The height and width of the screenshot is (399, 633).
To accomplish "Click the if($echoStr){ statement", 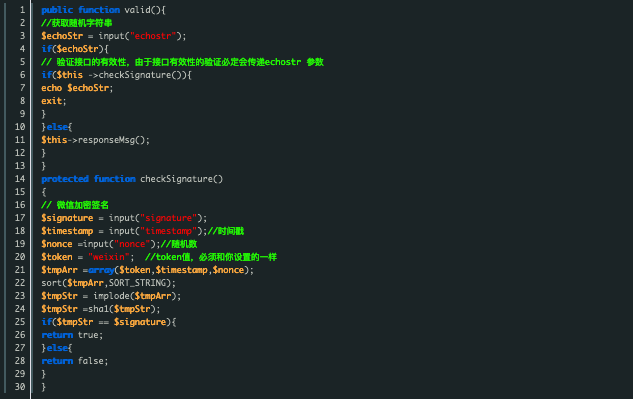I will pyautogui.click(x=75, y=49).
